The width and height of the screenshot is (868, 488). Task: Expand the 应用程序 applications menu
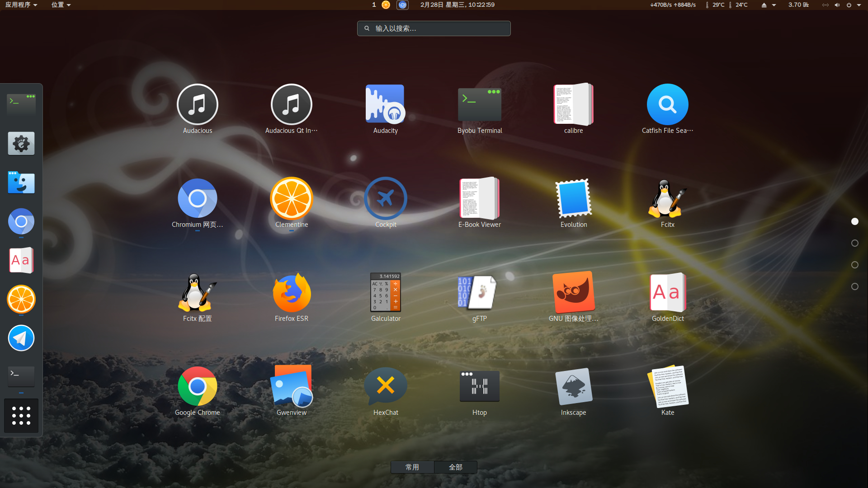[x=21, y=5]
